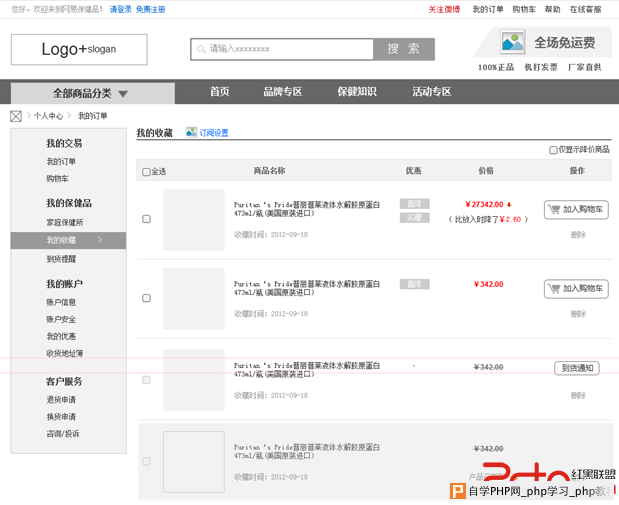
Task: Click the search magnifier icon
Action: tap(201, 49)
